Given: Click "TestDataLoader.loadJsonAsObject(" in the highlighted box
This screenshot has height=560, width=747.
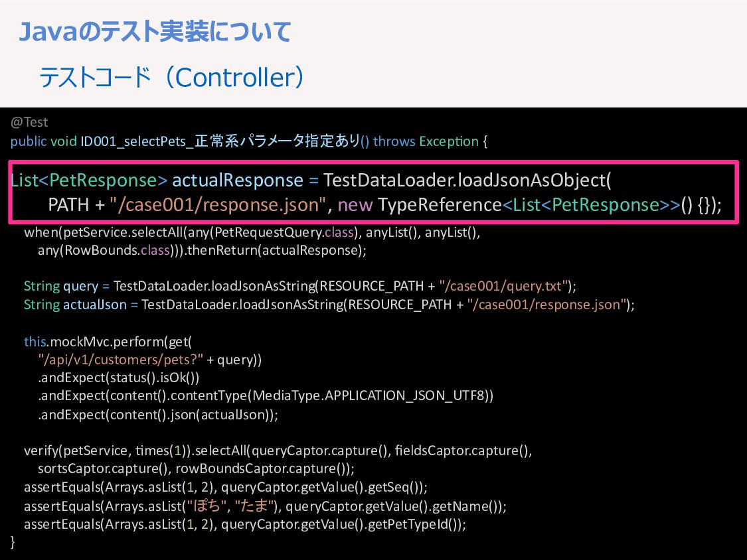Looking at the screenshot, I should point(467,180).
